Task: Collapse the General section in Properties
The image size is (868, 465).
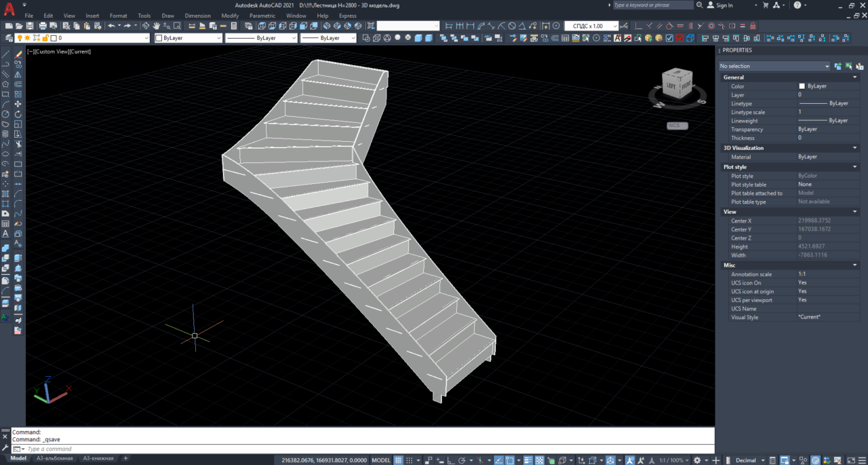Action: 854,77
